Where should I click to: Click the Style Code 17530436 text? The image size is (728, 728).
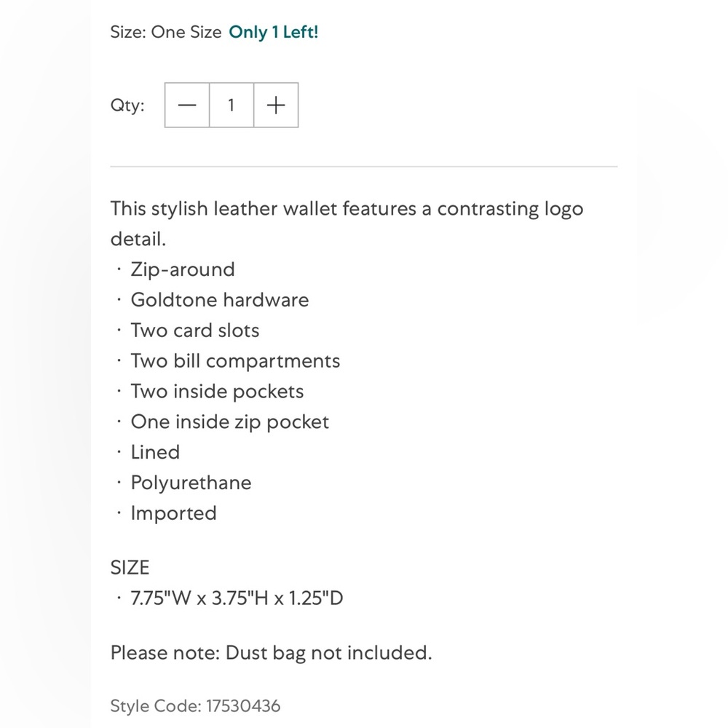tap(195, 706)
